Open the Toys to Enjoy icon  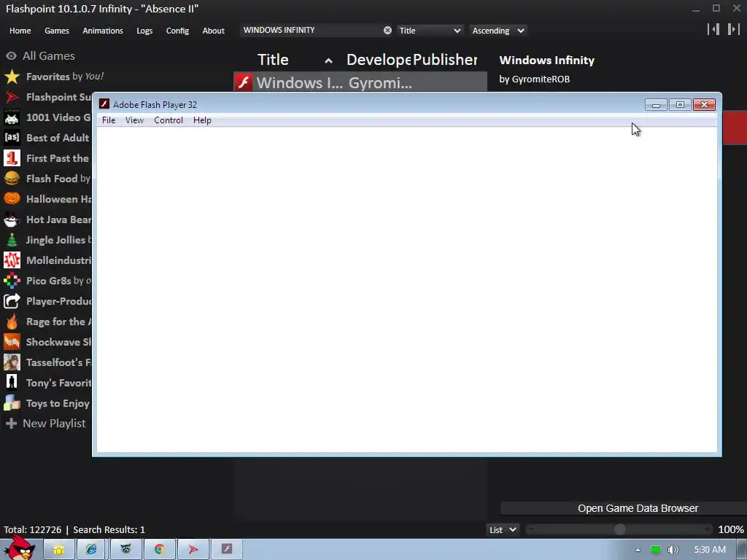12,403
